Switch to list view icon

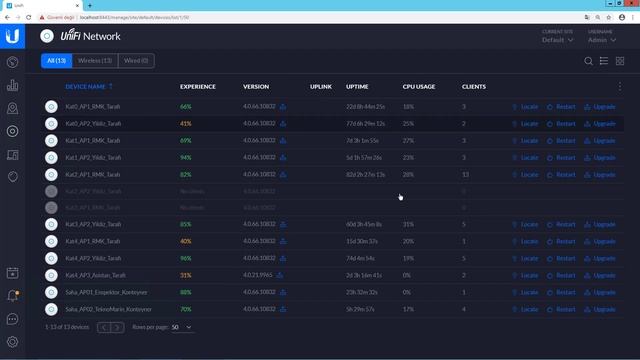pyautogui.click(x=604, y=61)
